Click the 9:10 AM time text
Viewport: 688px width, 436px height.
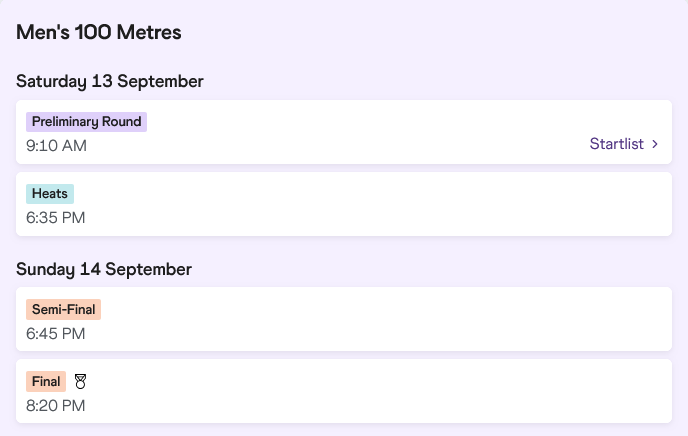click(x=56, y=146)
